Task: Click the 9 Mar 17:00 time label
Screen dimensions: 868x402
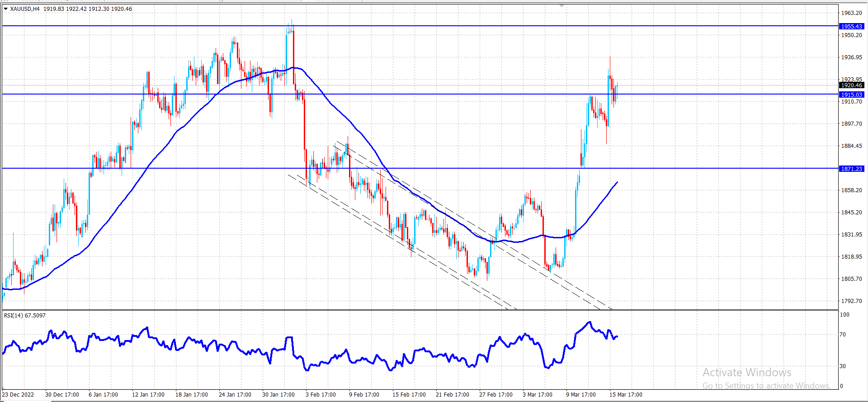Action: (581, 394)
